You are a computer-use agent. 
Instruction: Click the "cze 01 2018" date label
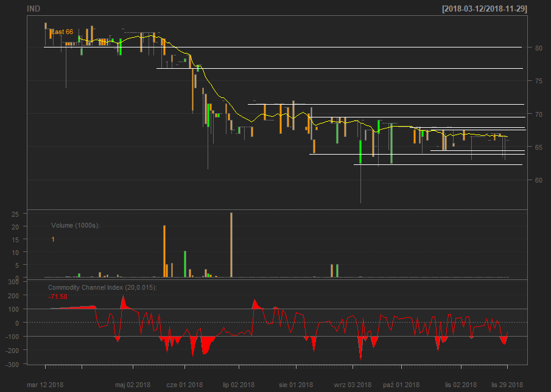coord(184,385)
